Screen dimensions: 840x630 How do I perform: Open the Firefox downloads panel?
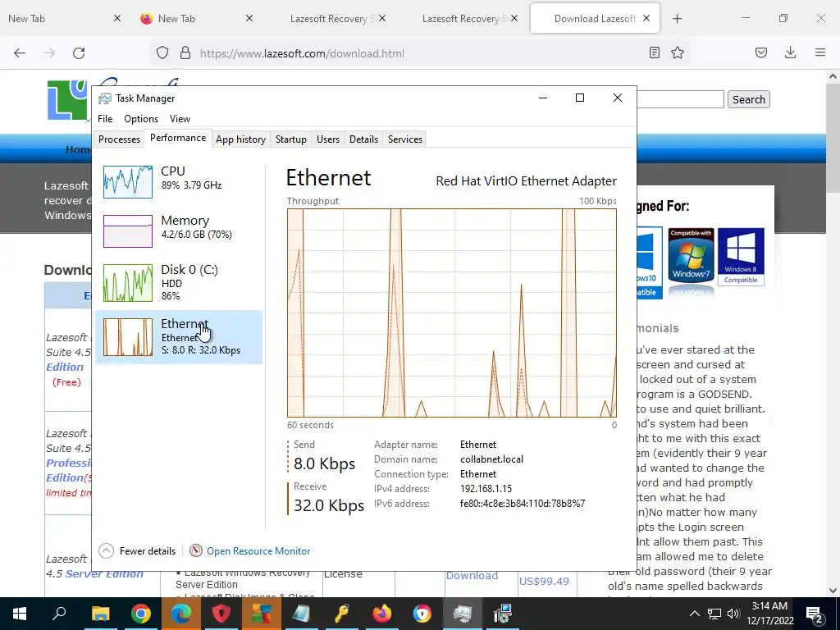790,52
